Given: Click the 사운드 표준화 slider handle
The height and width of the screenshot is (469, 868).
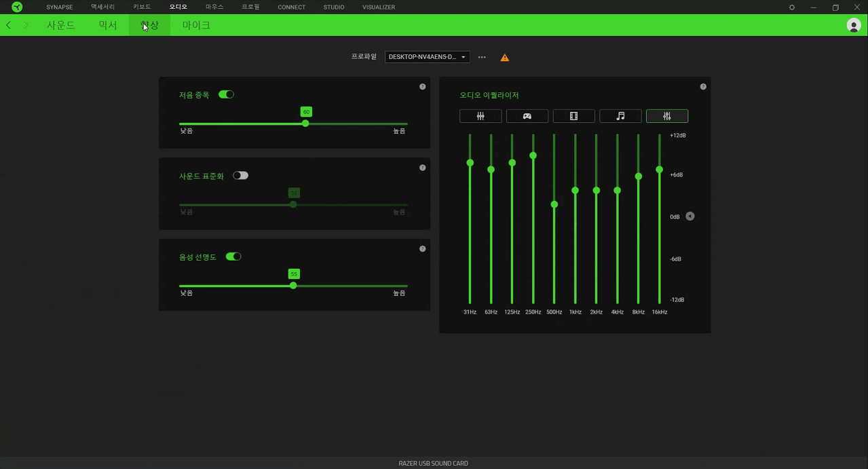Looking at the screenshot, I should click(293, 204).
